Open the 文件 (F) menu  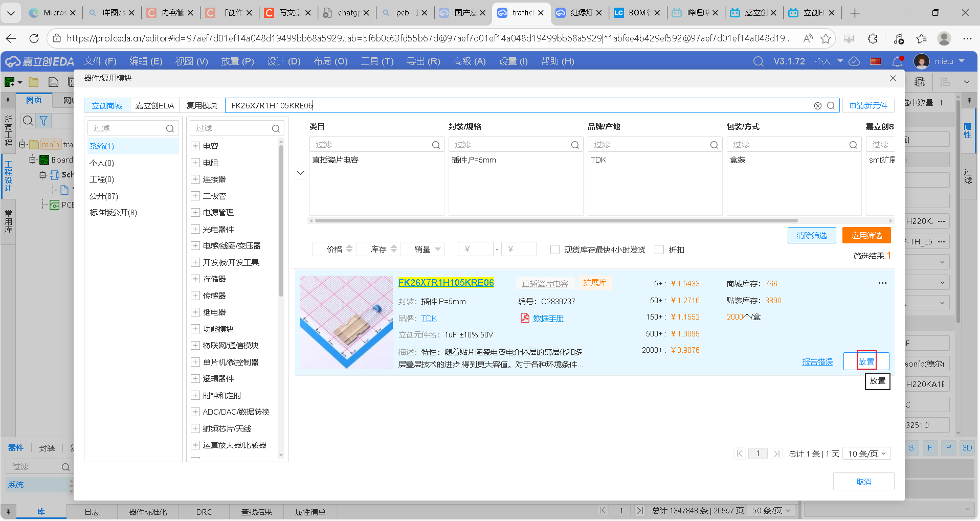click(x=100, y=61)
